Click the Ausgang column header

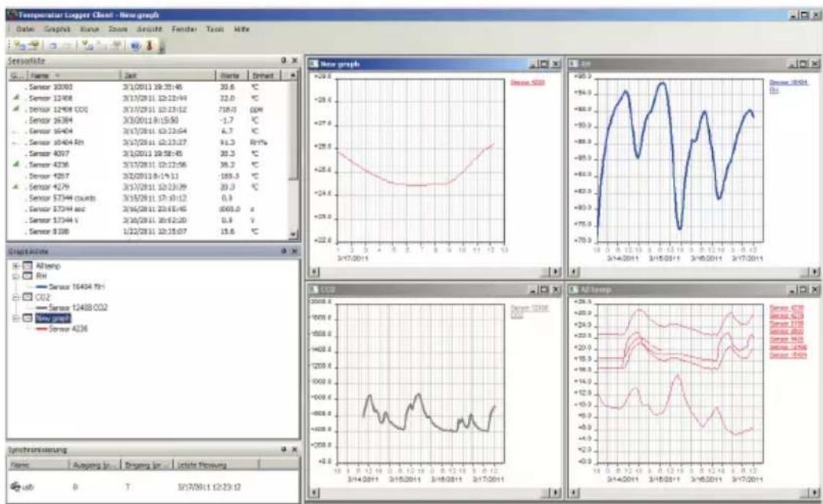(x=95, y=465)
